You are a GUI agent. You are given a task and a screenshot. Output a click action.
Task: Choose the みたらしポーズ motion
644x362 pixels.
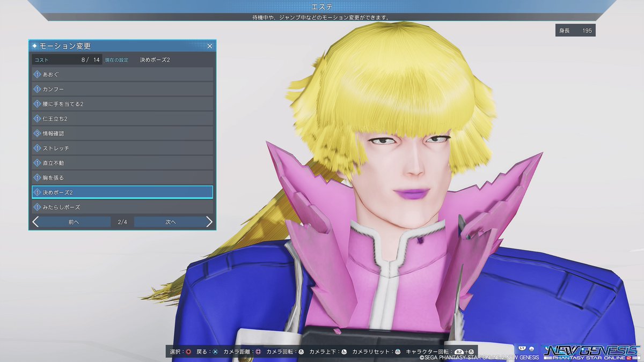(x=122, y=207)
